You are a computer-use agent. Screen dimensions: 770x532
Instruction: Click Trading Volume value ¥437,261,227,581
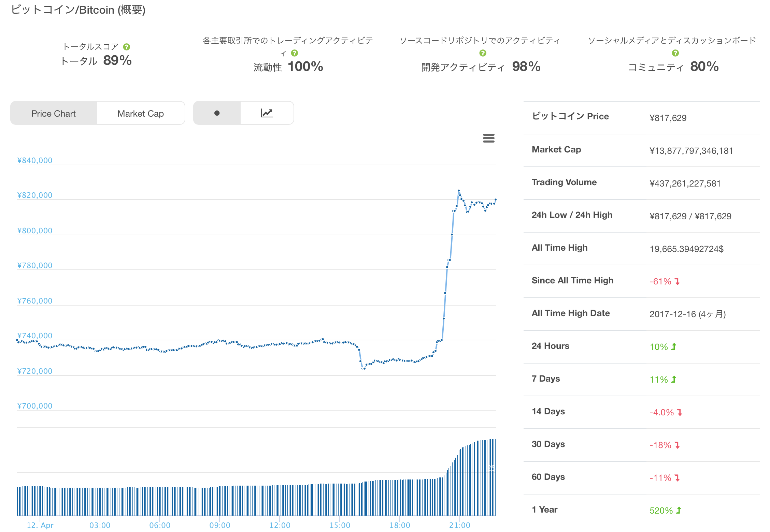685,183
